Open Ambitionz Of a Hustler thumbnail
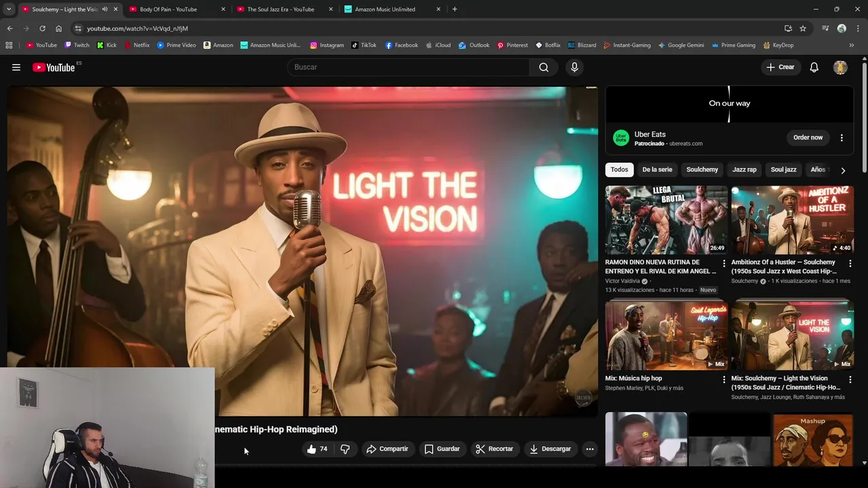This screenshot has height=488, width=868. 792,220
